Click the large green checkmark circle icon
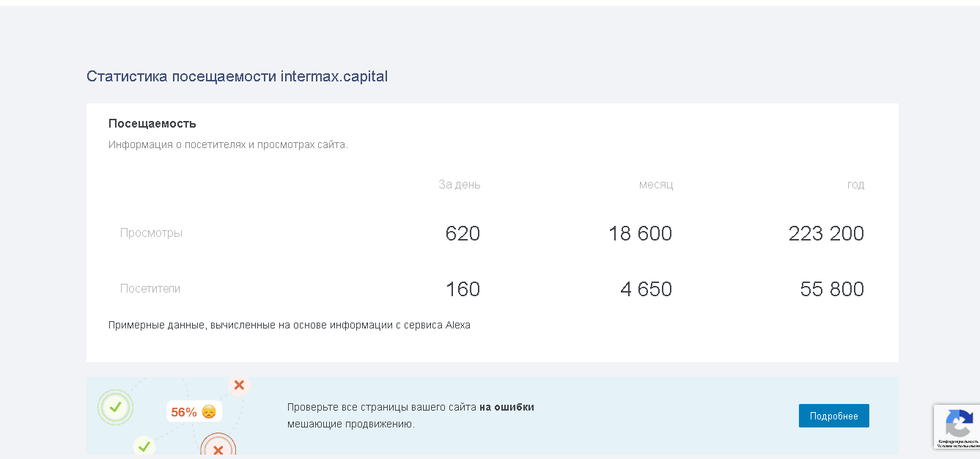The width and height of the screenshot is (980, 459). (115, 407)
